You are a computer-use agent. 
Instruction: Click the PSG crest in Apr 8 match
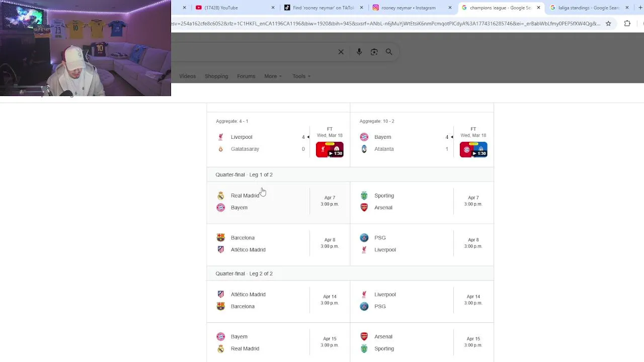tap(364, 238)
